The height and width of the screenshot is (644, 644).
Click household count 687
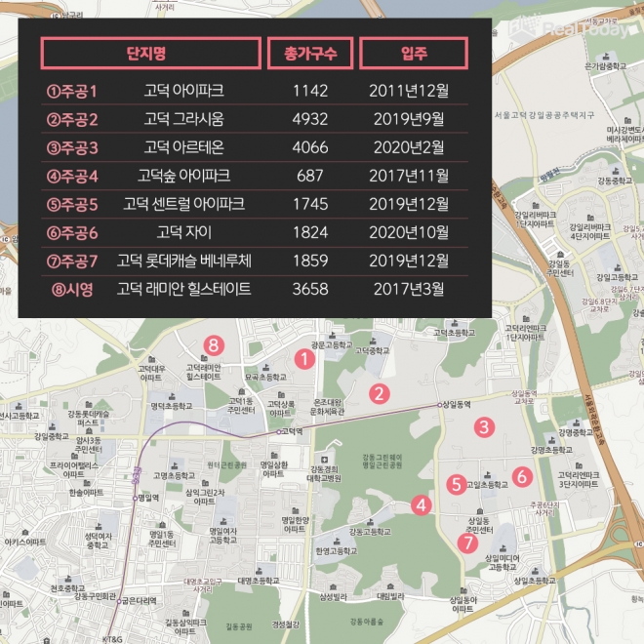point(310,176)
